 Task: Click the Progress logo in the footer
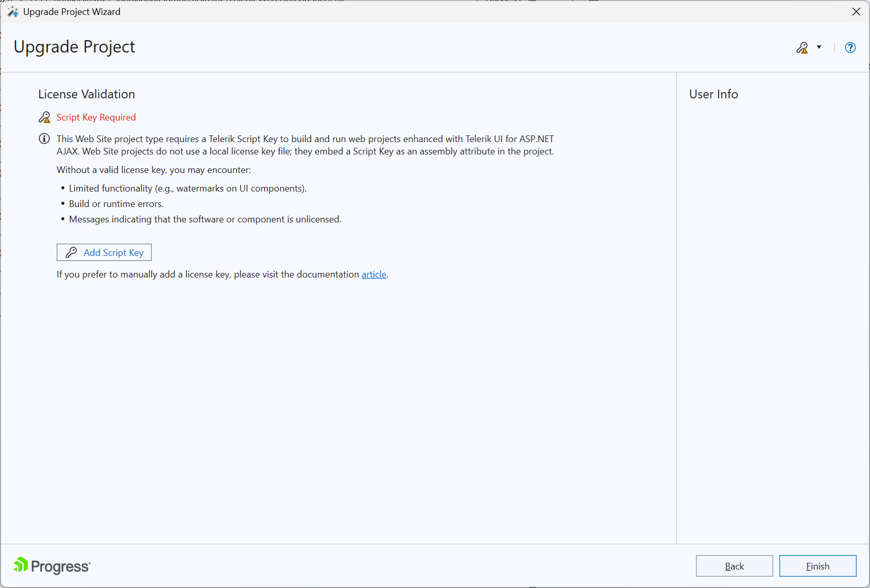point(52,566)
